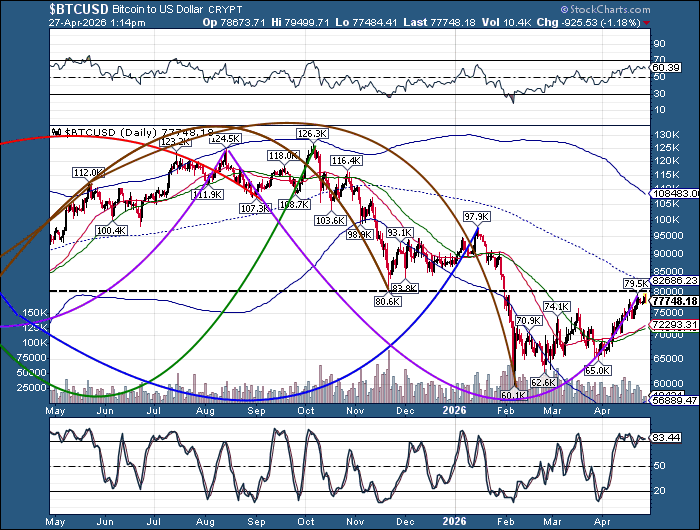This screenshot has width=700, height=530.
Task: Select the 74.1K March price label
Action: (556, 306)
